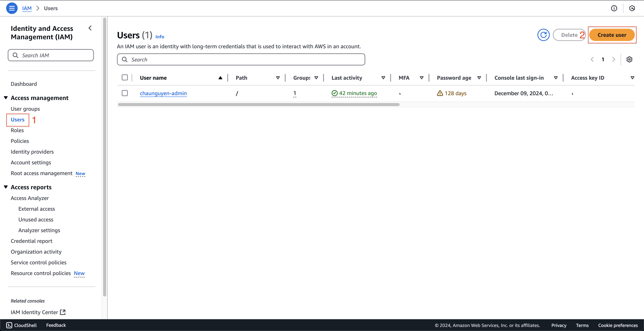Open Account settings page
This screenshot has height=331, width=644.
click(31, 163)
